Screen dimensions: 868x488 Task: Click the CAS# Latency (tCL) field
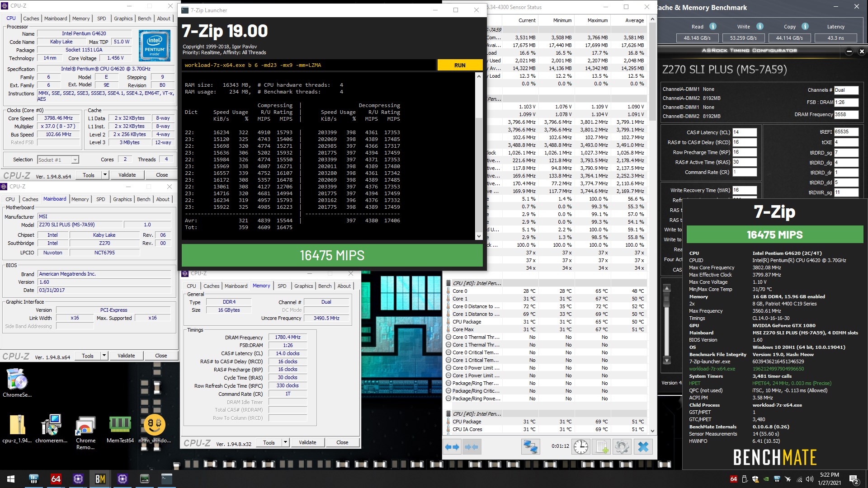point(744,132)
